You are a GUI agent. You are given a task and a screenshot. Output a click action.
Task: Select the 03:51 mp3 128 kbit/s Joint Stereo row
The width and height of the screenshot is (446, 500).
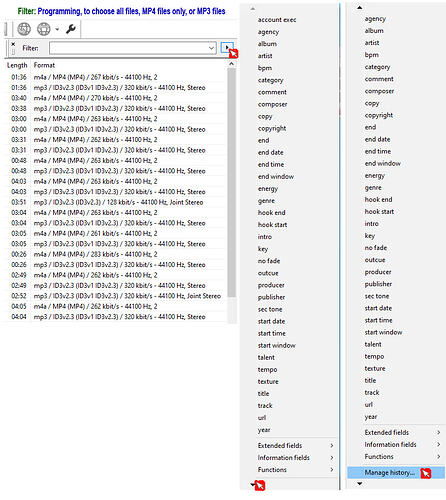pos(115,202)
